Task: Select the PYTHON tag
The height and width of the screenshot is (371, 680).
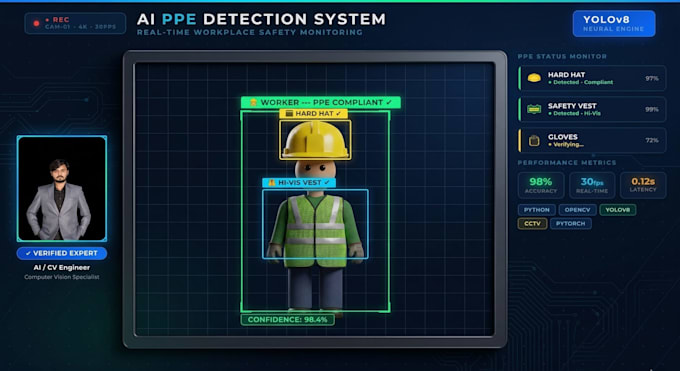Action: coord(536,210)
